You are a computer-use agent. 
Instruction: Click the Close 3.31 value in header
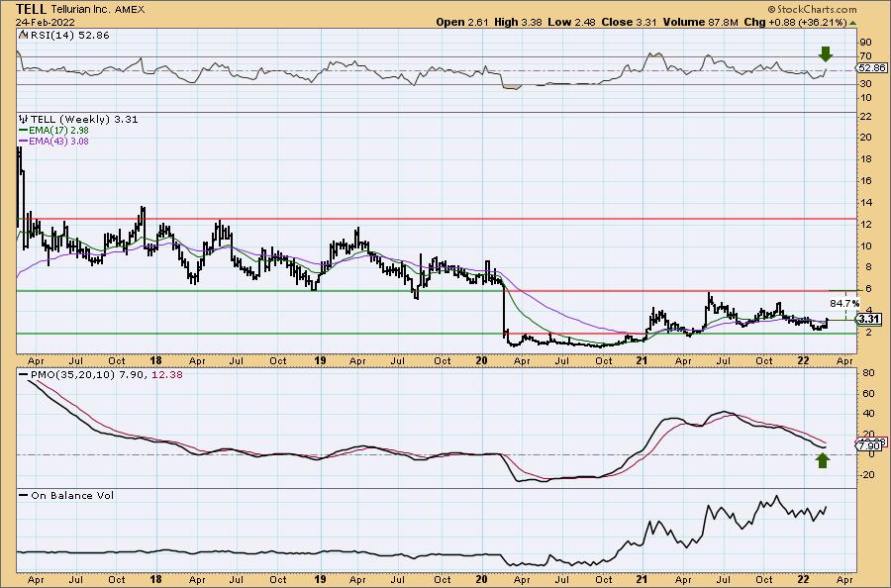[x=629, y=22]
